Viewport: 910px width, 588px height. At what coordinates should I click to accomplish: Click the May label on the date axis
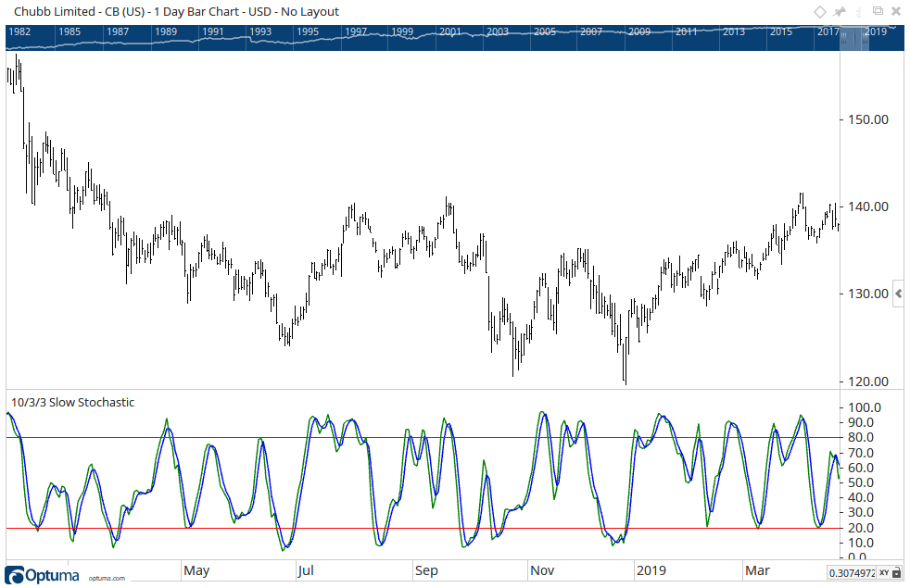(x=196, y=570)
